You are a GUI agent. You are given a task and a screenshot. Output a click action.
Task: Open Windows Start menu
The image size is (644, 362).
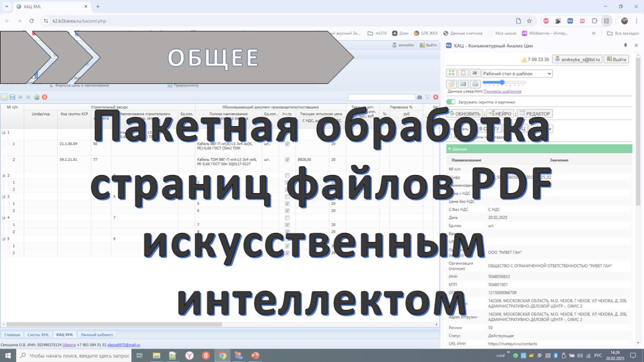8,355
